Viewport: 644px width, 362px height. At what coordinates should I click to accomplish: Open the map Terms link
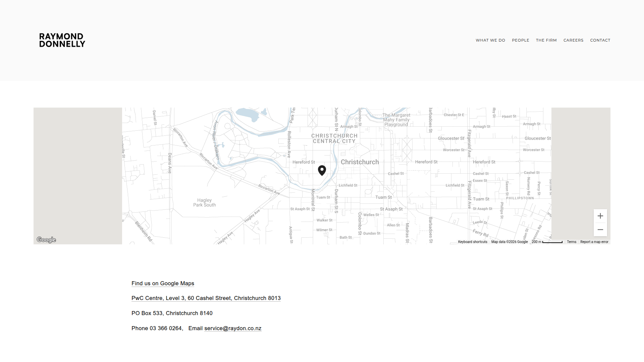(x=572, y=242)
